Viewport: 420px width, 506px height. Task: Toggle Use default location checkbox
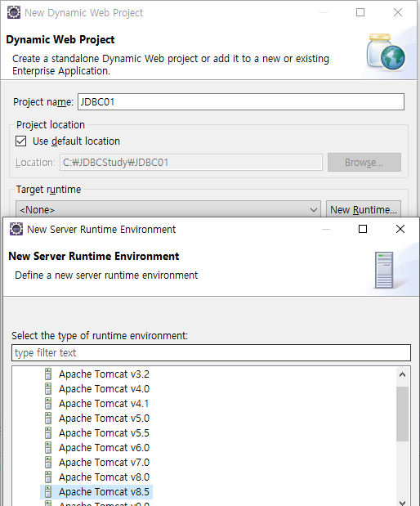pos(21,141)
